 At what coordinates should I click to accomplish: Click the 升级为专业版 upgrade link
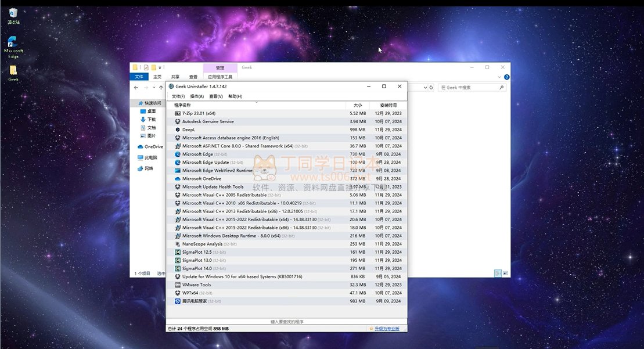(x=387, y=329)
